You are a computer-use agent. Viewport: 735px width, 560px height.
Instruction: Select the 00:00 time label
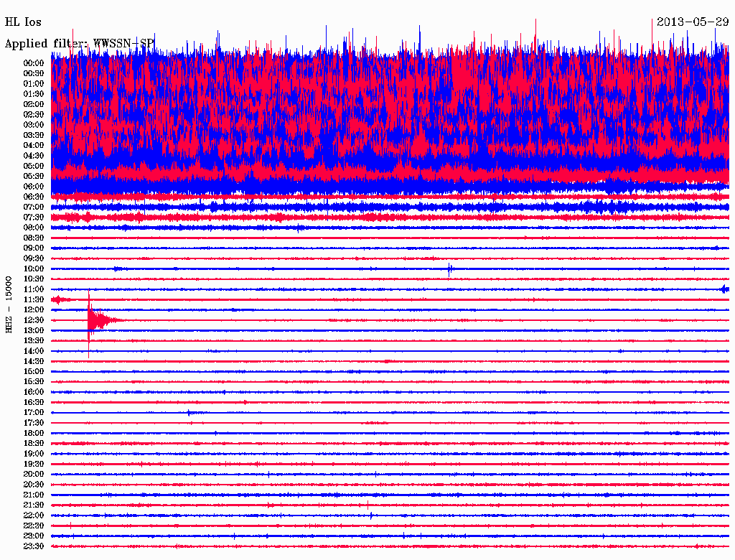pos(33,63)
